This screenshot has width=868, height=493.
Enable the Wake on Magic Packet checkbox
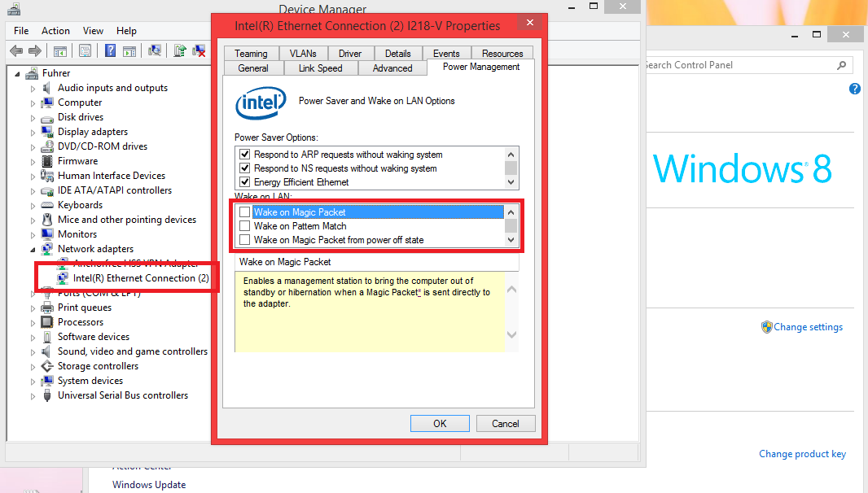tap(244, 212)
